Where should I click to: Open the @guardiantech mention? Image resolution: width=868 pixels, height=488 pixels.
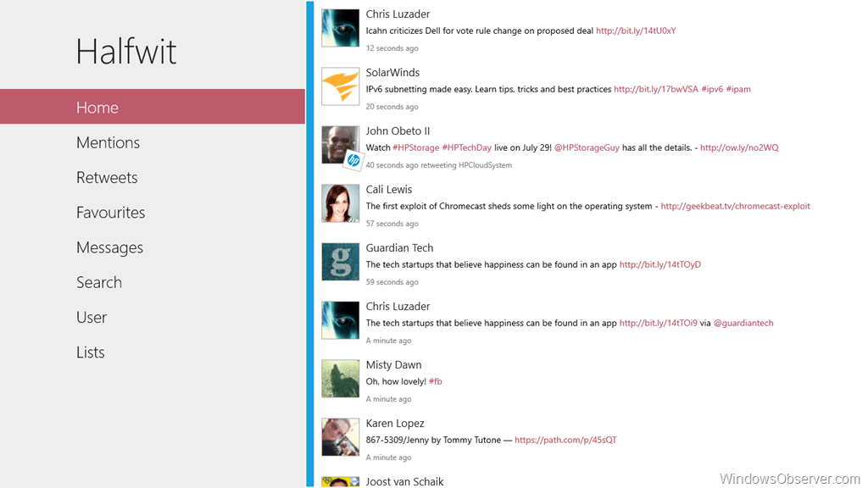743,323
